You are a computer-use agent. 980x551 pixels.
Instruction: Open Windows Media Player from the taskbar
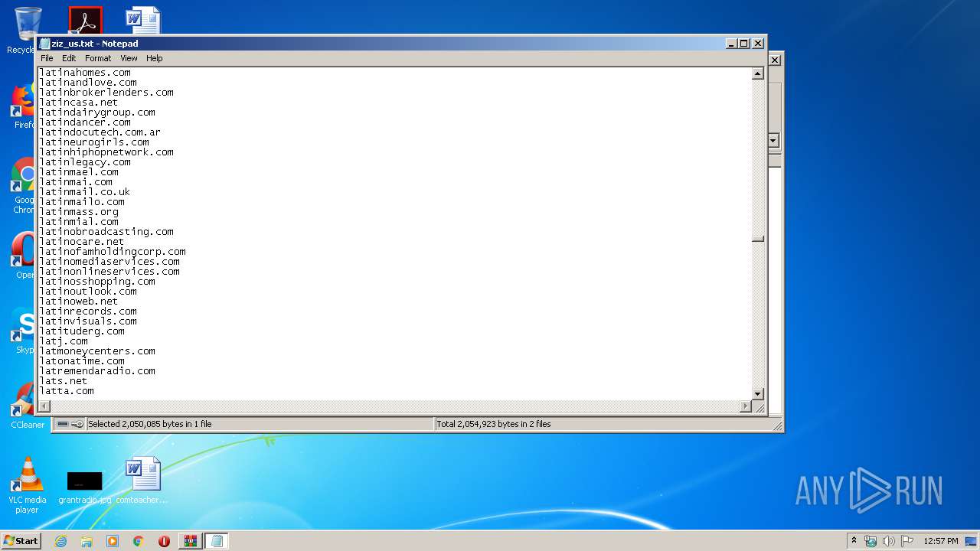coord(113,541)
